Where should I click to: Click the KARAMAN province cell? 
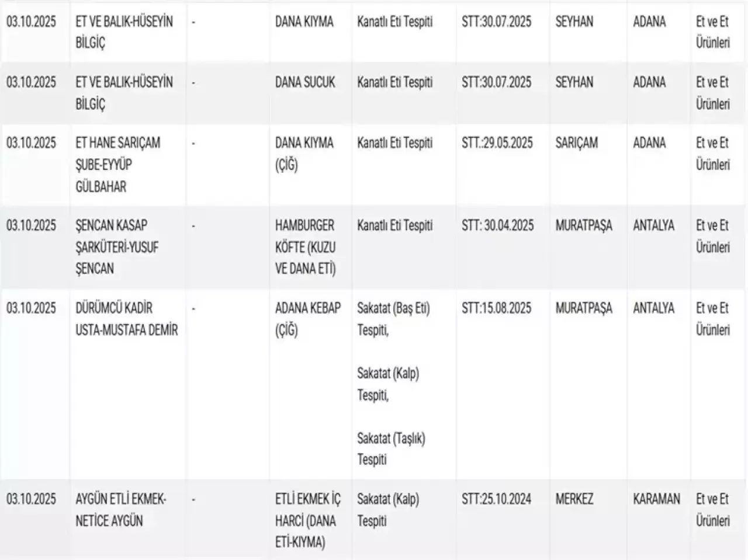click(x=656, y=499)
